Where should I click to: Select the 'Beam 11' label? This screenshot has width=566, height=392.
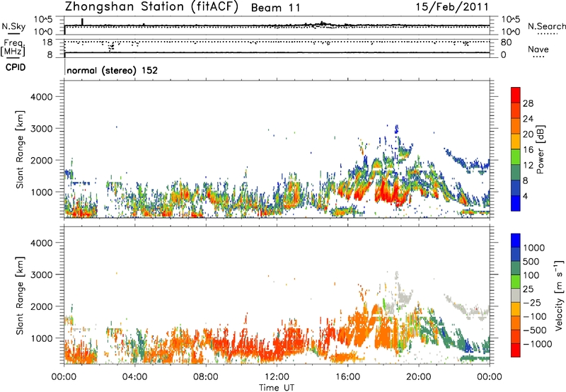coord(275,8)
